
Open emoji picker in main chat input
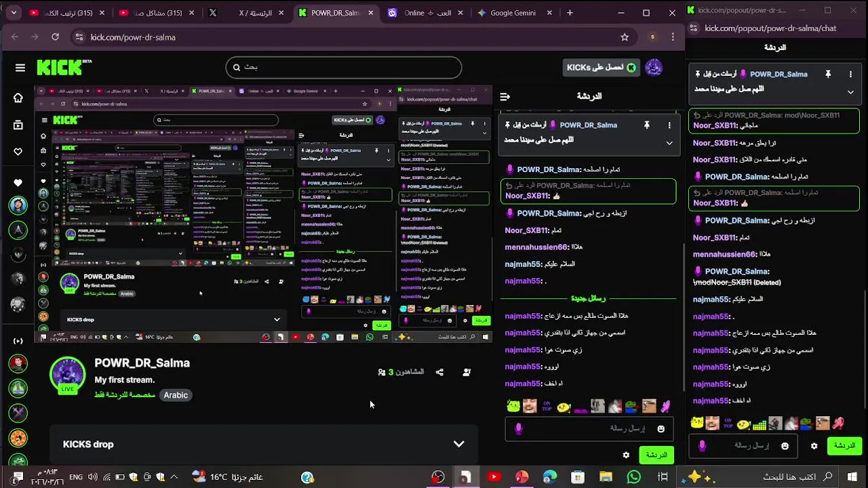[660, 428]
